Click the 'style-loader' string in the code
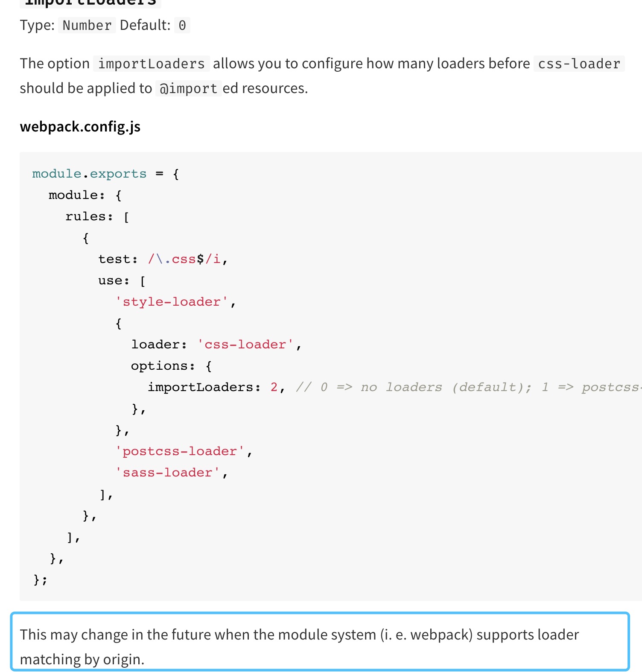 point(172,302)
